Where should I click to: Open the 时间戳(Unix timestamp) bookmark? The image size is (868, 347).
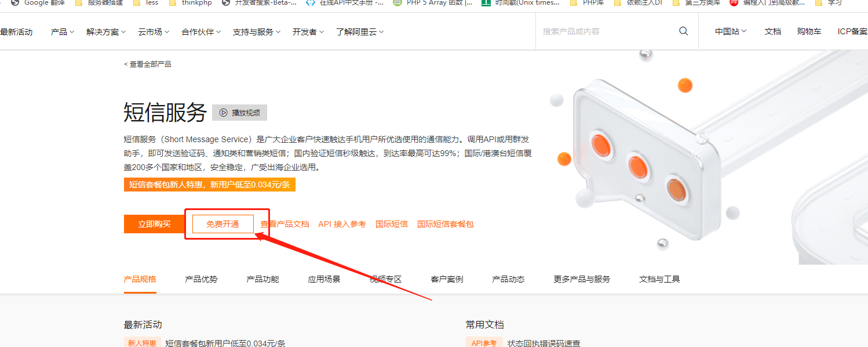pos(521,2)
